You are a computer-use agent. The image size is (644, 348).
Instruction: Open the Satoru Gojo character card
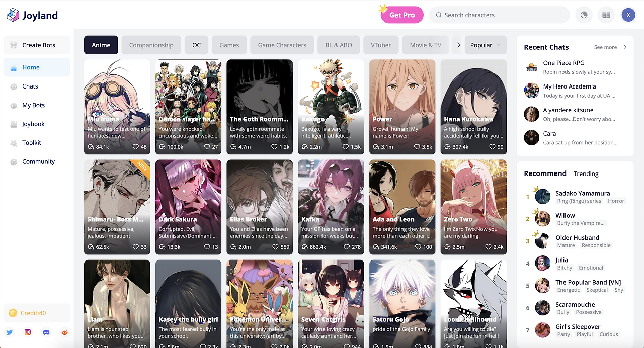(x=403, y=304)
